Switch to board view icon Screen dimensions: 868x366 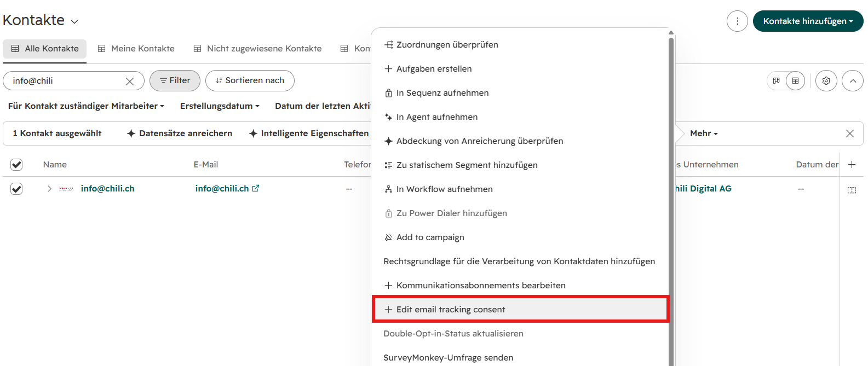[x=776, y=81]
